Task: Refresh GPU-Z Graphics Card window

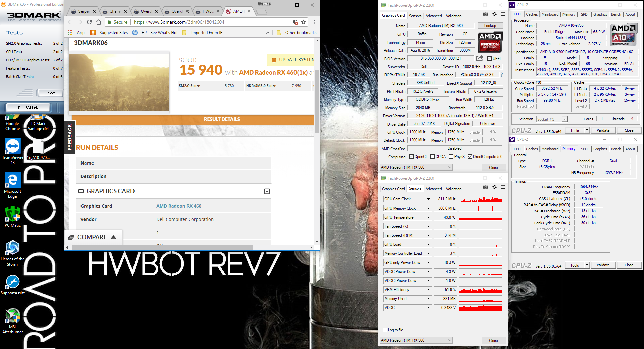Action: [494, 14]
